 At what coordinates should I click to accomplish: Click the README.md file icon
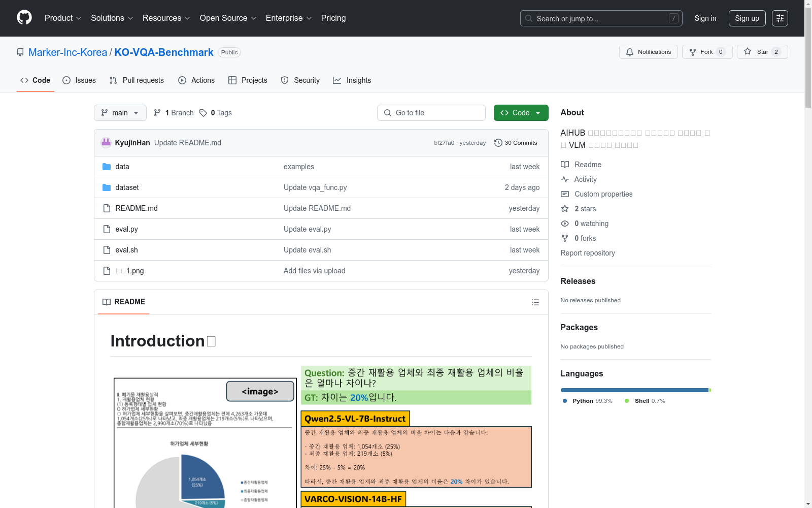pos(107,208)
